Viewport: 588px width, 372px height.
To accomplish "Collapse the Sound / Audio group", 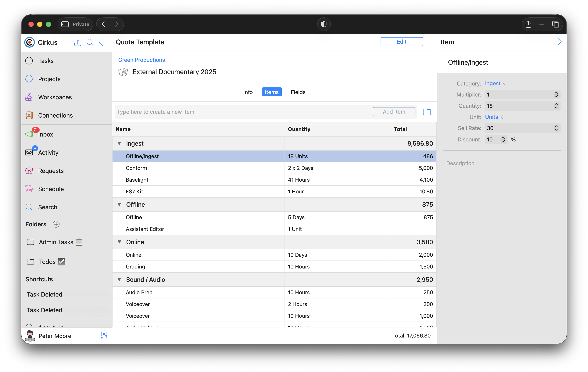I will coord(119,279).
